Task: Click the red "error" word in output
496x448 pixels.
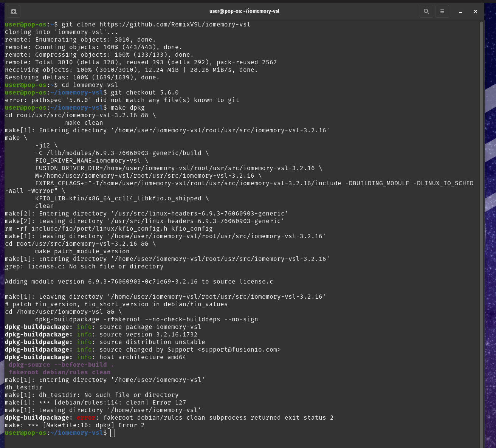Action: [x=86, y=418]
